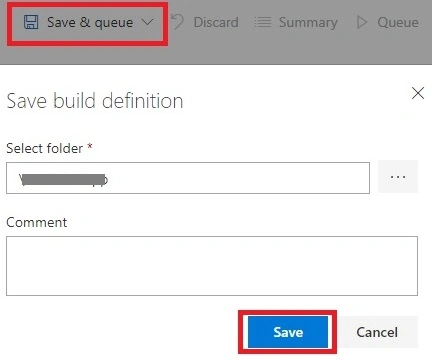432x360 pixels.
Task: Click the Save build definition heading
Action: 95,101
